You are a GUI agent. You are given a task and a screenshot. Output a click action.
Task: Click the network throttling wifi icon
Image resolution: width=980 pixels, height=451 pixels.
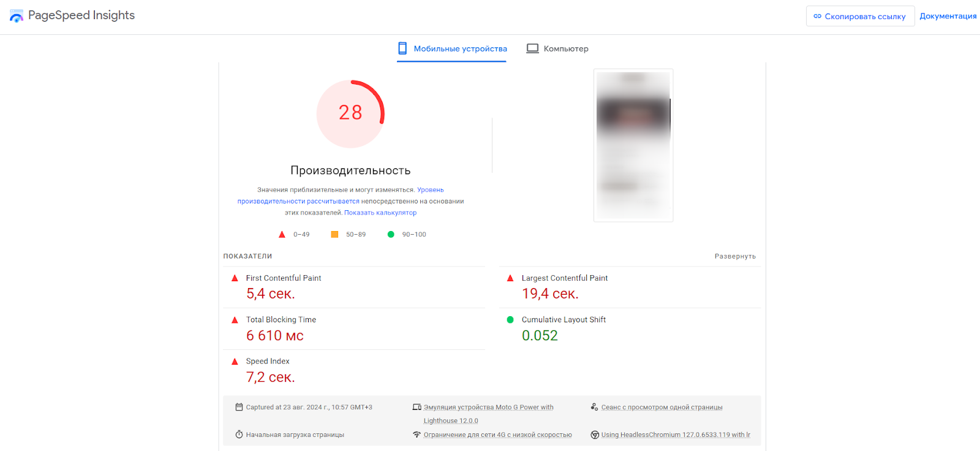click(417, 434)
